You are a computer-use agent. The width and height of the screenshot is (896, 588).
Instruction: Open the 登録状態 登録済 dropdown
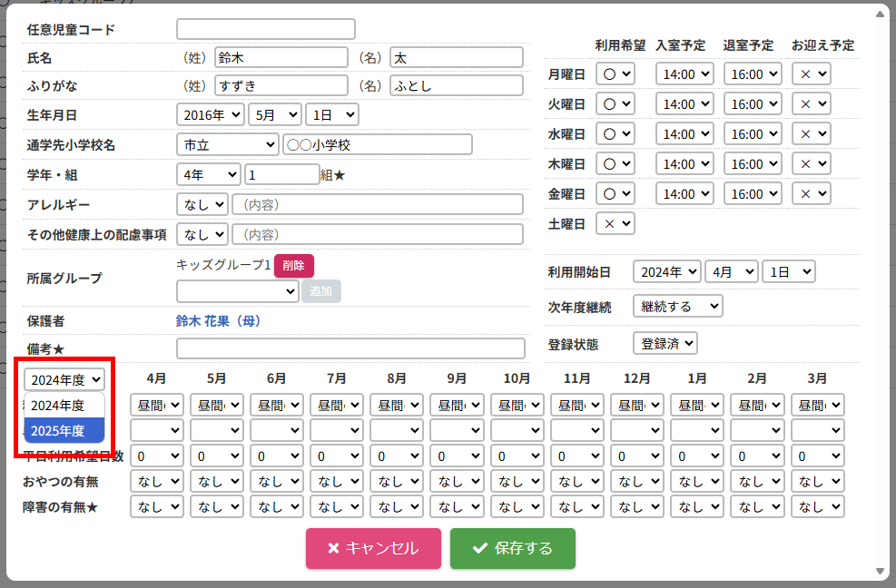665,343
